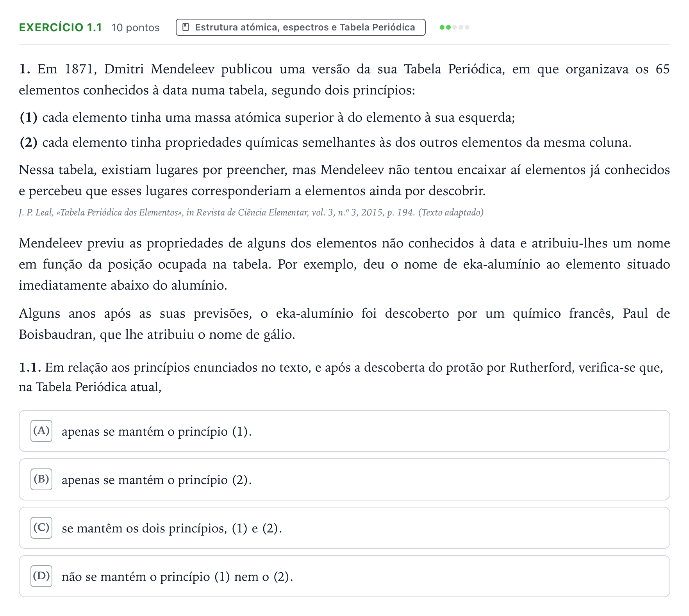Click the letter badge (C)
This screenshot has width=689, height=616.
click(x=41, y=528)
